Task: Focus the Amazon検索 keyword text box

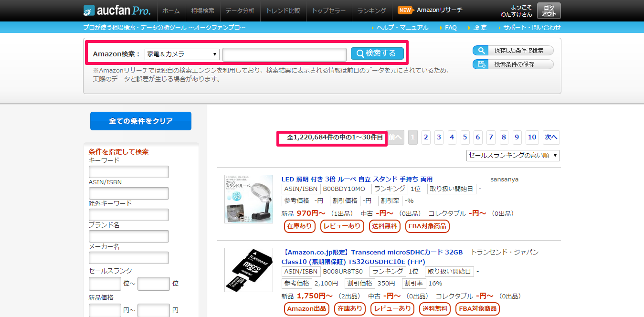Action: point(284,54)
